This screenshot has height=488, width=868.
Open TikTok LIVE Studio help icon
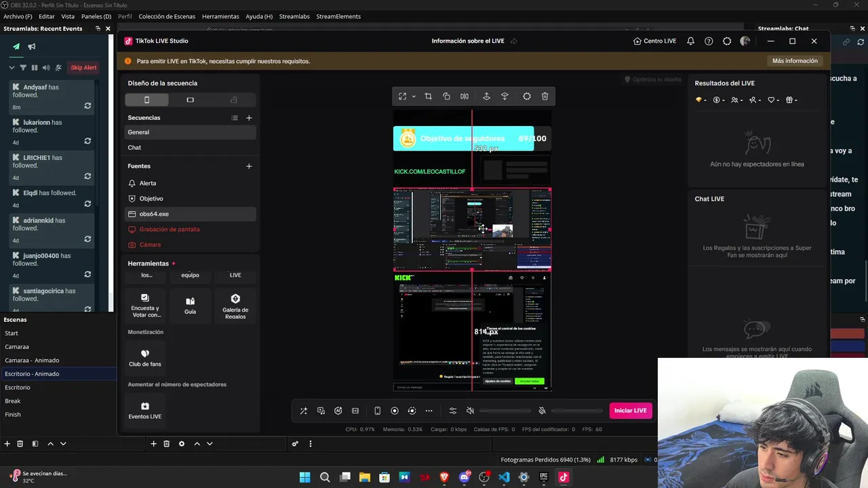pos(709,41)
